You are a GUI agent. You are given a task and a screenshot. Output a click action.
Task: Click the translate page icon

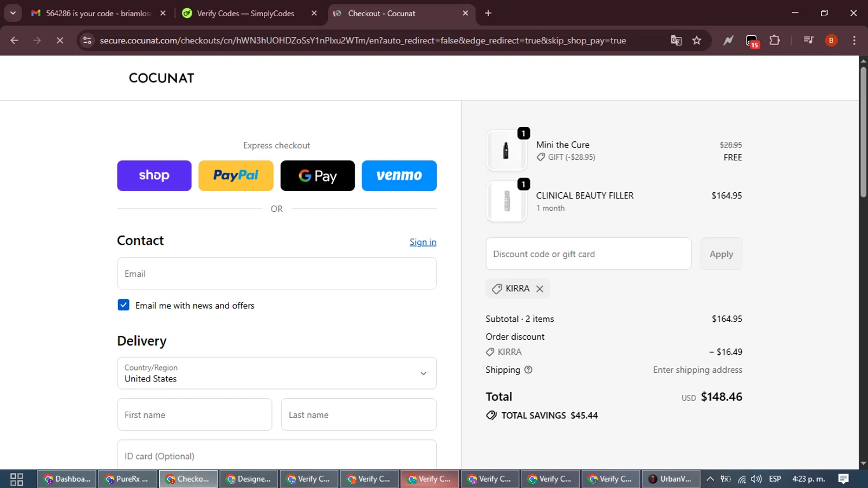coord(676,41)
